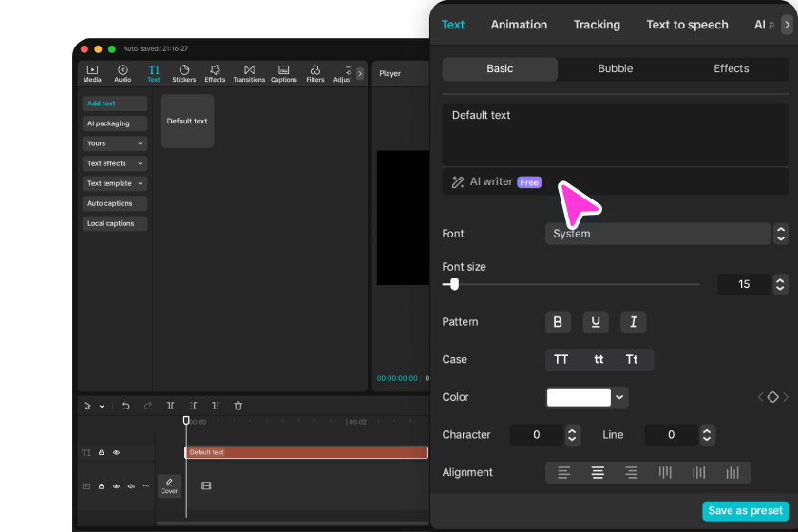The width and height of the screenshot is (798, 532).
Task: Open the Adjust panel icon
Action: coord(343,73)
